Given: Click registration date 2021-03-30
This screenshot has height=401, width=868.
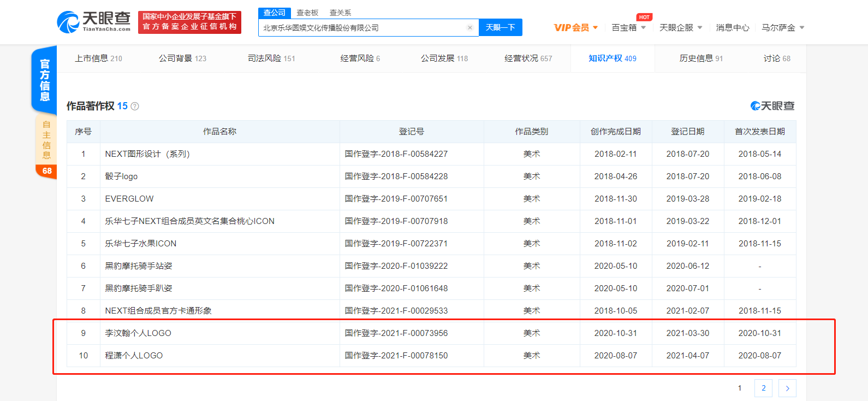Looking at the screenshot, I should click(x=688, y=333).
